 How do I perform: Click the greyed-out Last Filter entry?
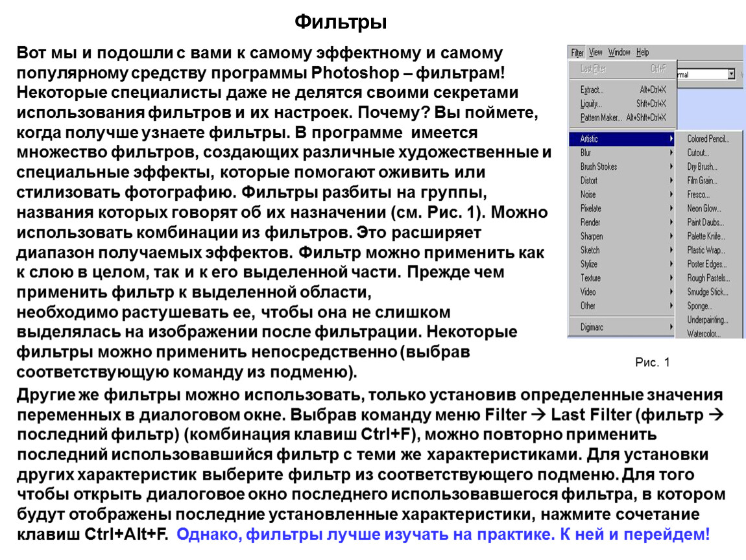tap(623, 69)
